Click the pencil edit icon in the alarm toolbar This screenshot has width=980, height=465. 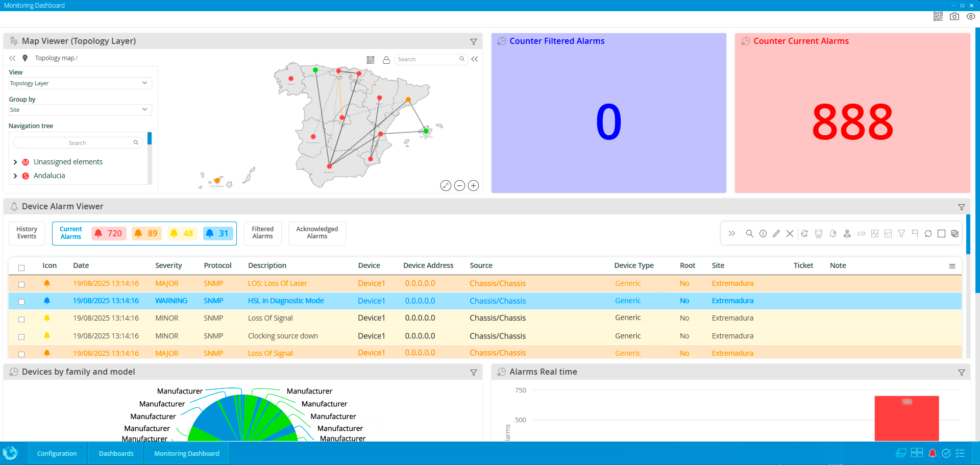tap(776, 234)
